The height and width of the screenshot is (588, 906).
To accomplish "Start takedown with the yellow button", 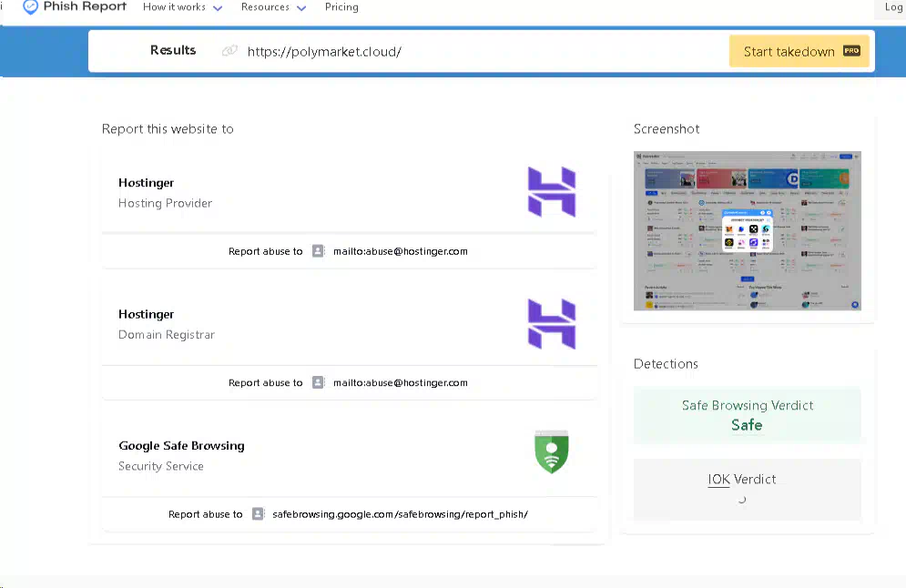I will (x=799, y=51).
